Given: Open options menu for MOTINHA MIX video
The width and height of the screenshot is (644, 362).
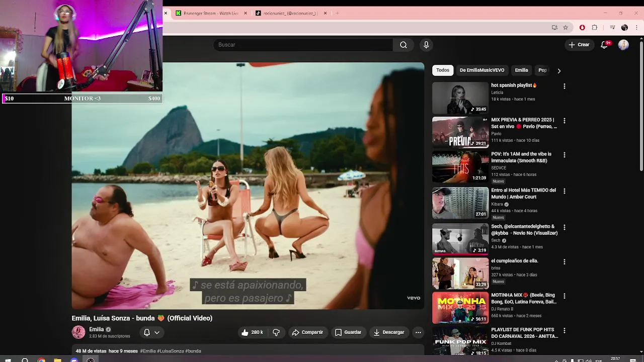Looking at the screenshot, I should point(565,296).
